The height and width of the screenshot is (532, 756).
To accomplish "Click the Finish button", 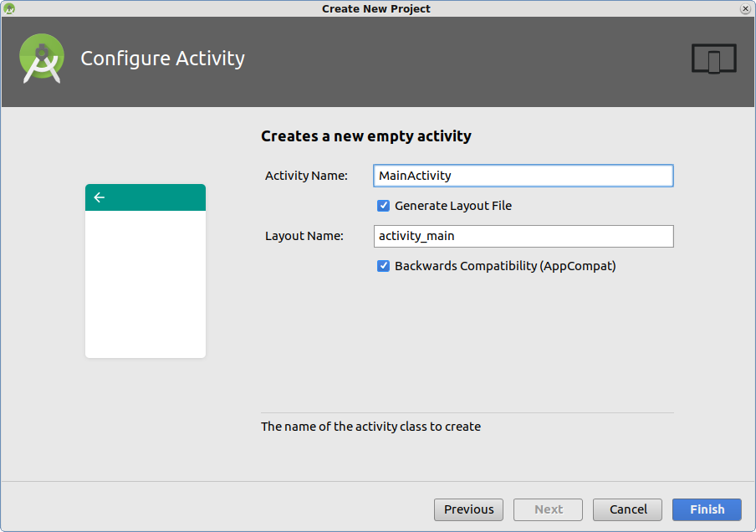I will click(x=706, y=509).
